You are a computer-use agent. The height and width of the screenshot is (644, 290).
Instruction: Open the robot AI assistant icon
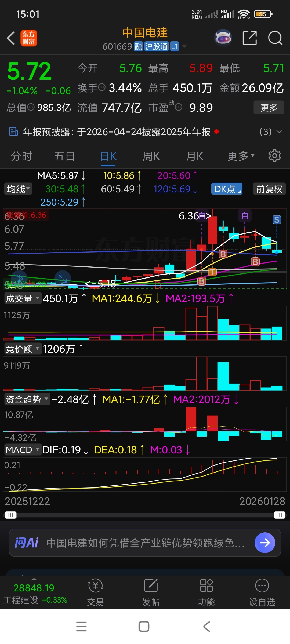223,38
